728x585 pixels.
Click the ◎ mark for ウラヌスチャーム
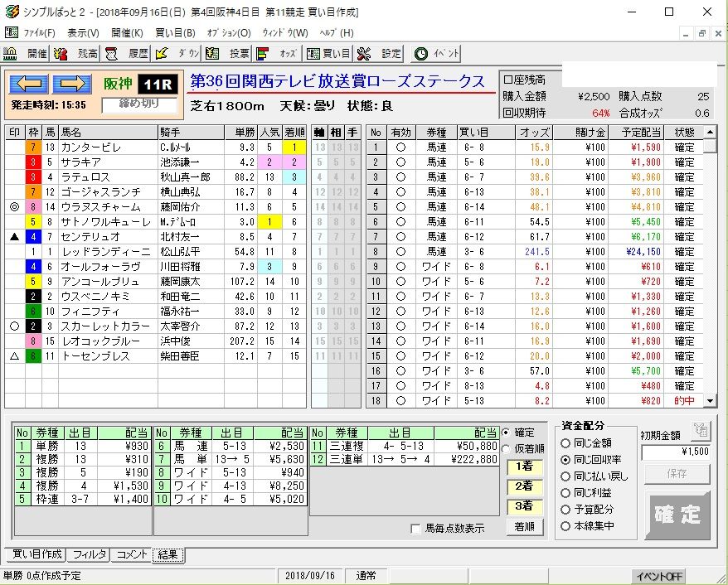pos(14,207)
